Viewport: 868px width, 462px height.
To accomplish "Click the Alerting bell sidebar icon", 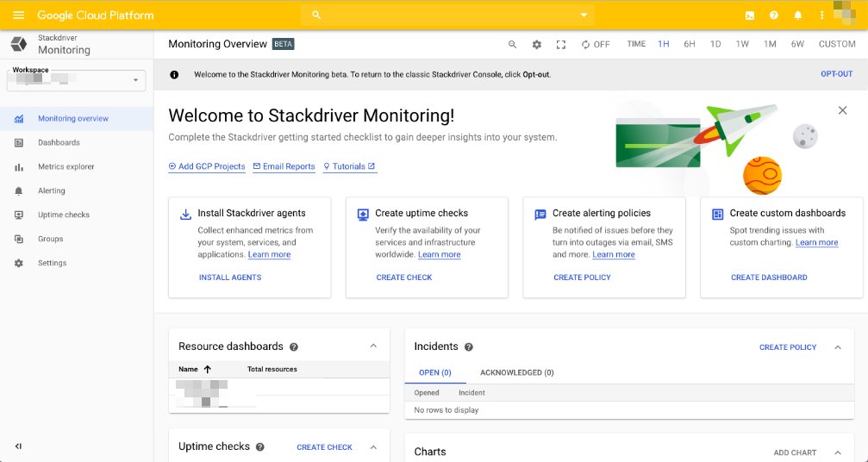I will 19,190.
